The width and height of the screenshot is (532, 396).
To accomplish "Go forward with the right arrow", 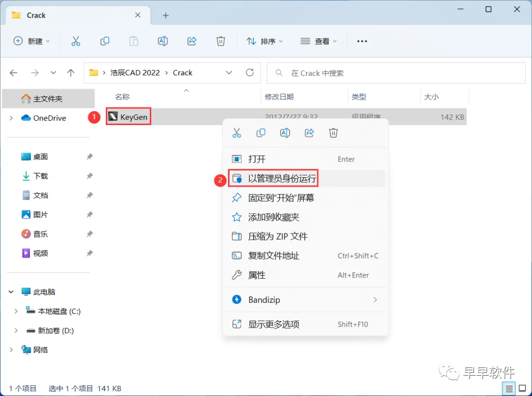I will pyautogui.click(x=34, y=72).
